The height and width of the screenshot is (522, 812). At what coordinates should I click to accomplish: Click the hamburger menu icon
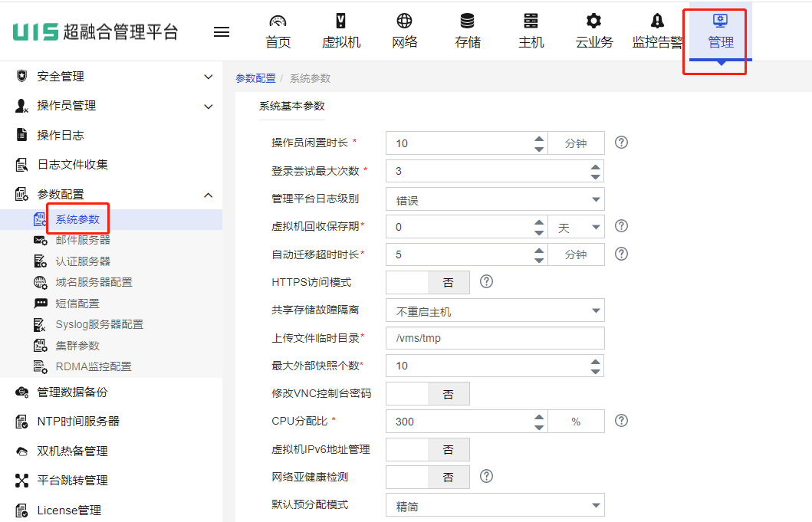click(222, 31)
